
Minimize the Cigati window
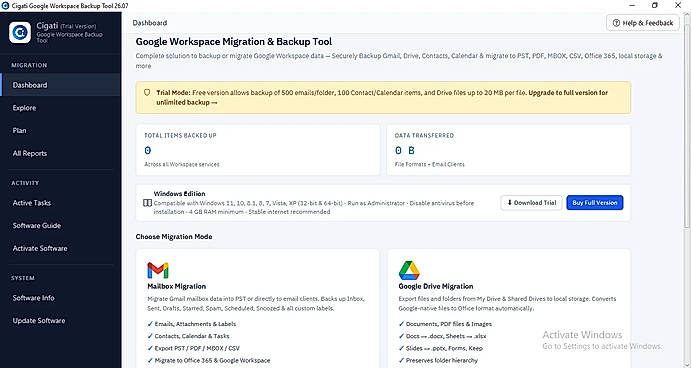coord(632,5)
